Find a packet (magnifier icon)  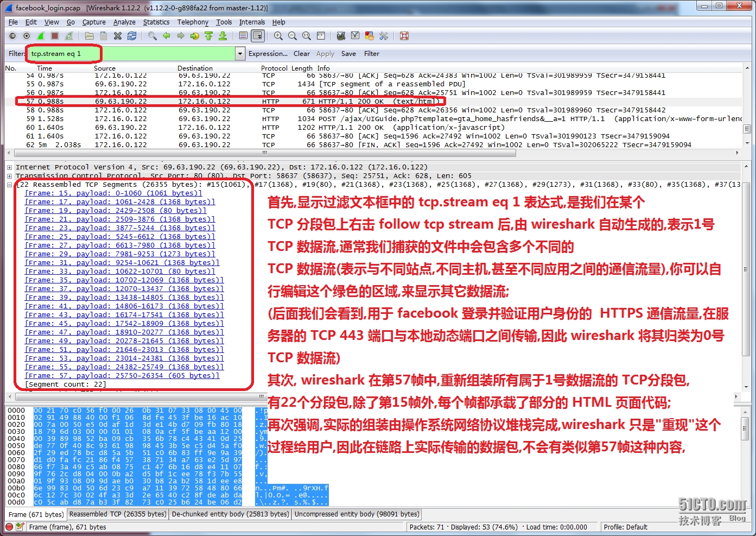click(x=153, y=36)
